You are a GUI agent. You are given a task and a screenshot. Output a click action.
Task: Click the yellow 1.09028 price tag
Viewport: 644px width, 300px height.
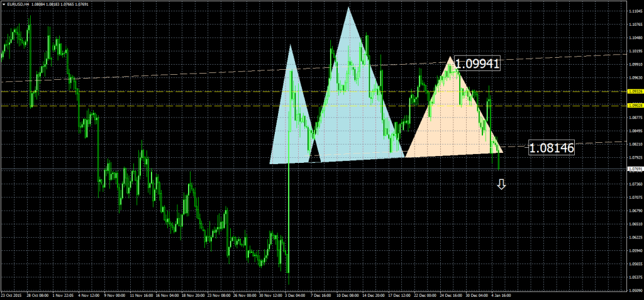point(635,106)
